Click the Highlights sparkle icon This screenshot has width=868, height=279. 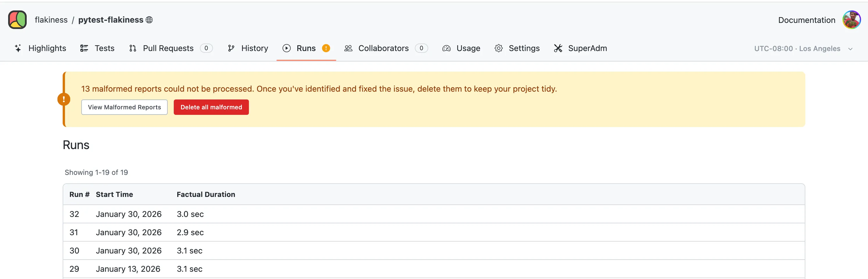click(x=18, y=48)
